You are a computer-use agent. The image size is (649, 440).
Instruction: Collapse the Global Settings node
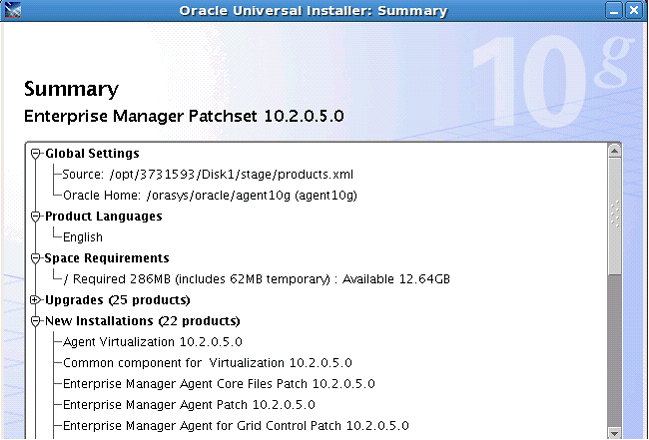tap(36, 154)
